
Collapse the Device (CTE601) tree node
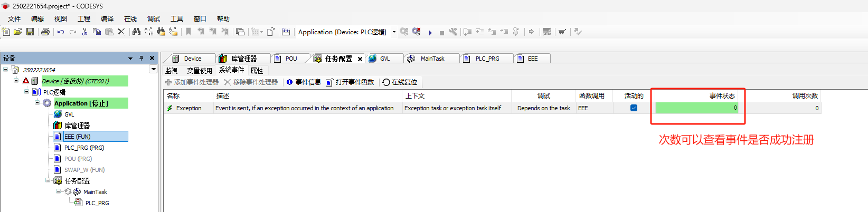16,80
